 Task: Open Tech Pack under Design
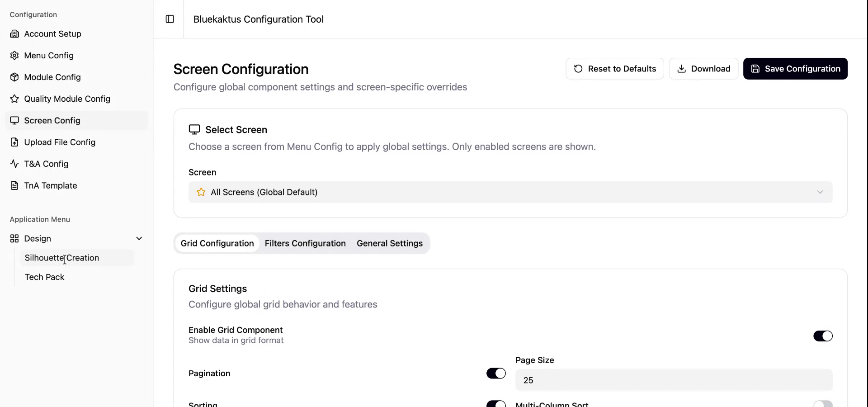click(x=45, y=277)
